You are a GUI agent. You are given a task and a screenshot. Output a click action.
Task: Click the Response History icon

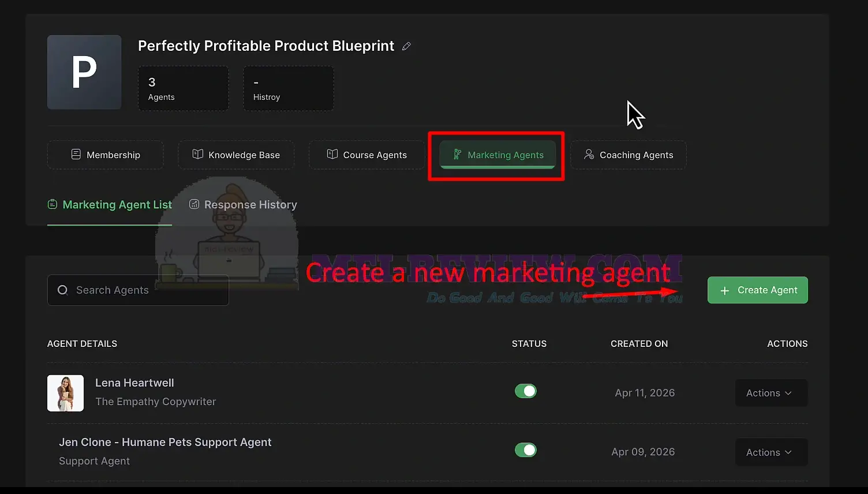[194, 204]
